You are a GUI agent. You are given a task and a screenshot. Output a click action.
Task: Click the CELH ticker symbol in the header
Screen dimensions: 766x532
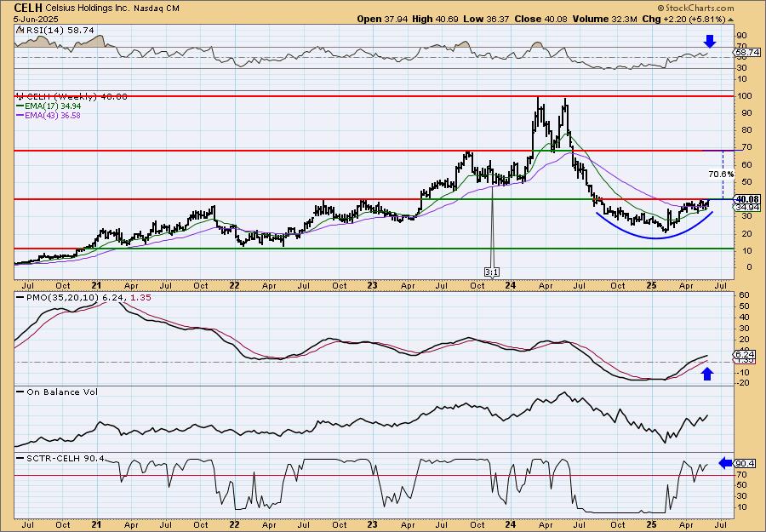[x=28, y=8]
